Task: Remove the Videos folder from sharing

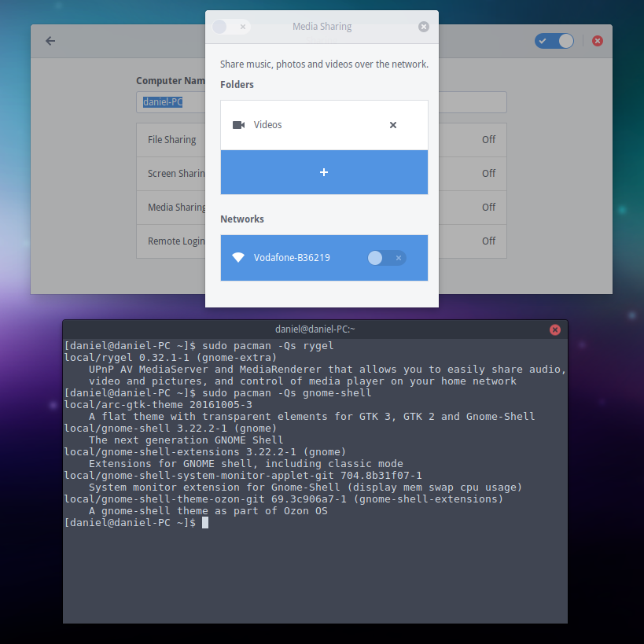Action: (393, 125)
